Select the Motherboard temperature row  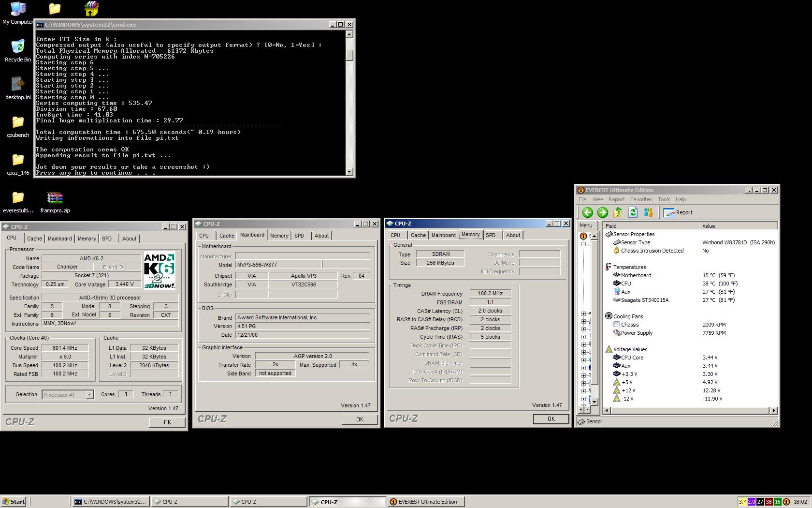(x=691, y=275)
